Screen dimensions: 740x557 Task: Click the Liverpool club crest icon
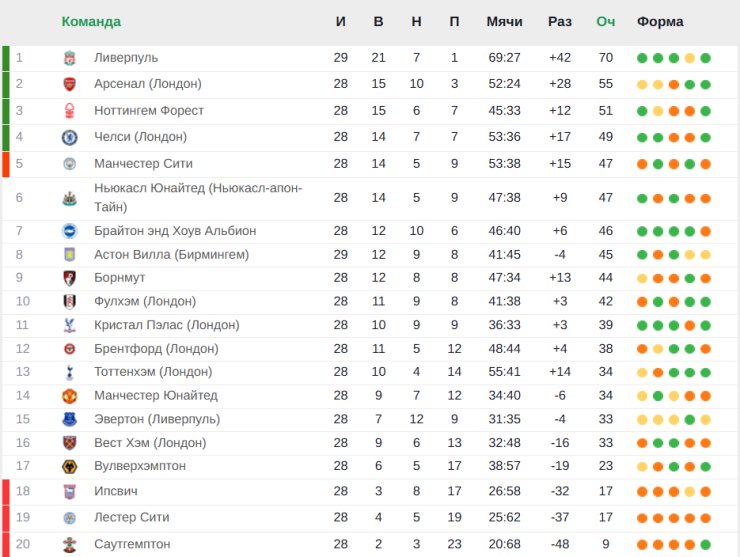pos(69,58)
